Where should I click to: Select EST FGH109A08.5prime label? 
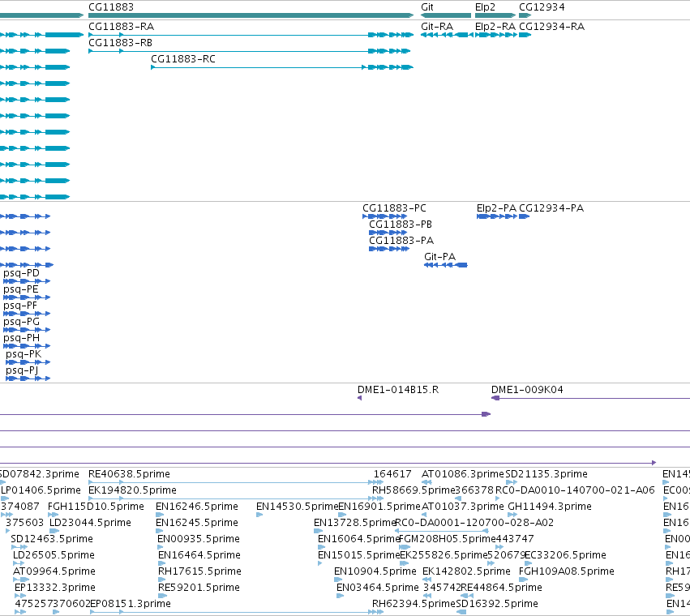pos(566,571)
